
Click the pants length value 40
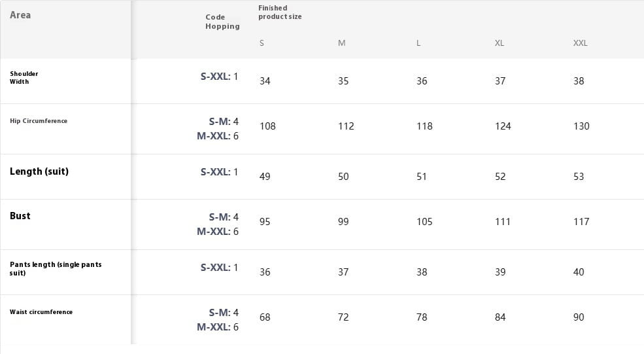(579, 272)
